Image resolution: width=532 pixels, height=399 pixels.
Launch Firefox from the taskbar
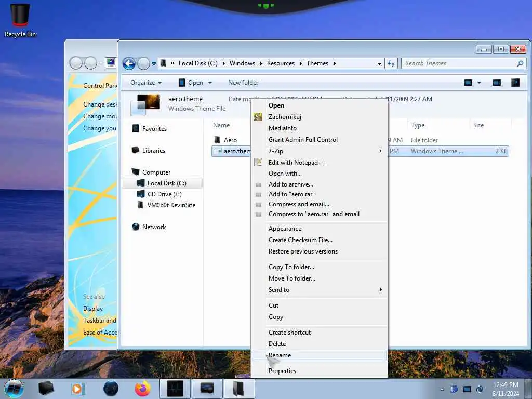point(142,389)
